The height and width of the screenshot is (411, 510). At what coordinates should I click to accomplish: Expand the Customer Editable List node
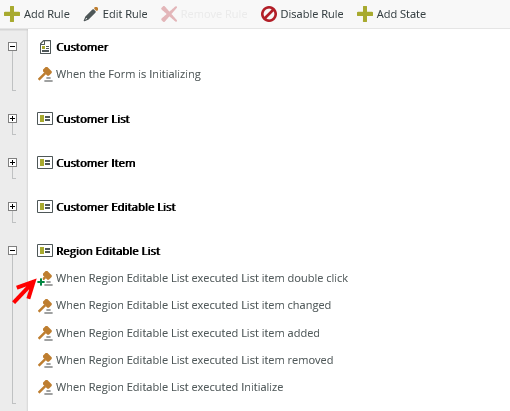[13, 206]
